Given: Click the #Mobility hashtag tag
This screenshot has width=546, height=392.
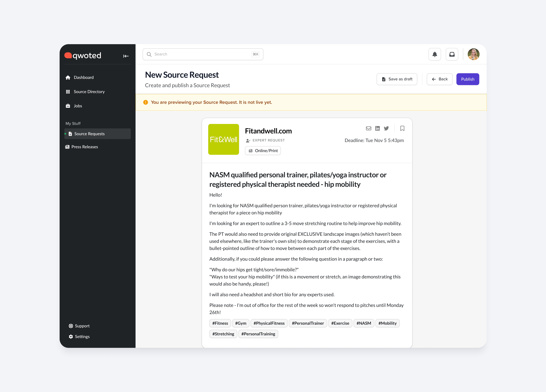Looking at the screenshot, I should pyautogui.click(x=387, y=323).
